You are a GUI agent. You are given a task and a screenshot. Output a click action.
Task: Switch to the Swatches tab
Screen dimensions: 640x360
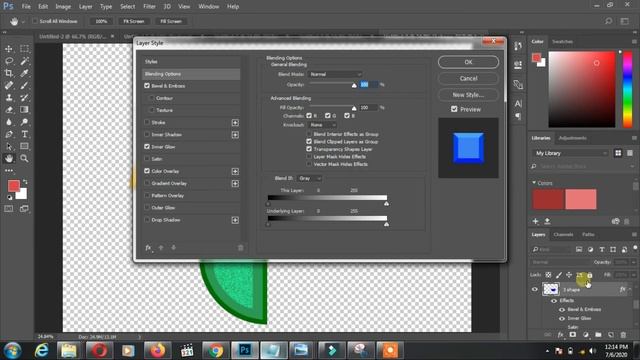562,42
